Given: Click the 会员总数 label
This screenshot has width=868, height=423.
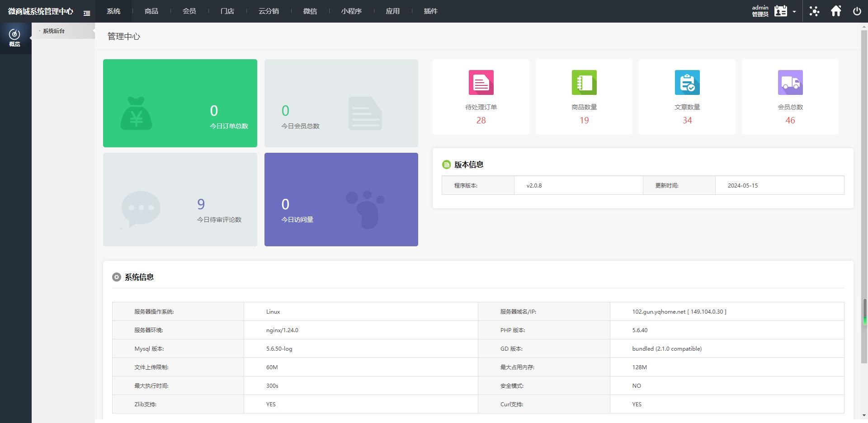Looking at the screenshot, I should coord(790,107).
